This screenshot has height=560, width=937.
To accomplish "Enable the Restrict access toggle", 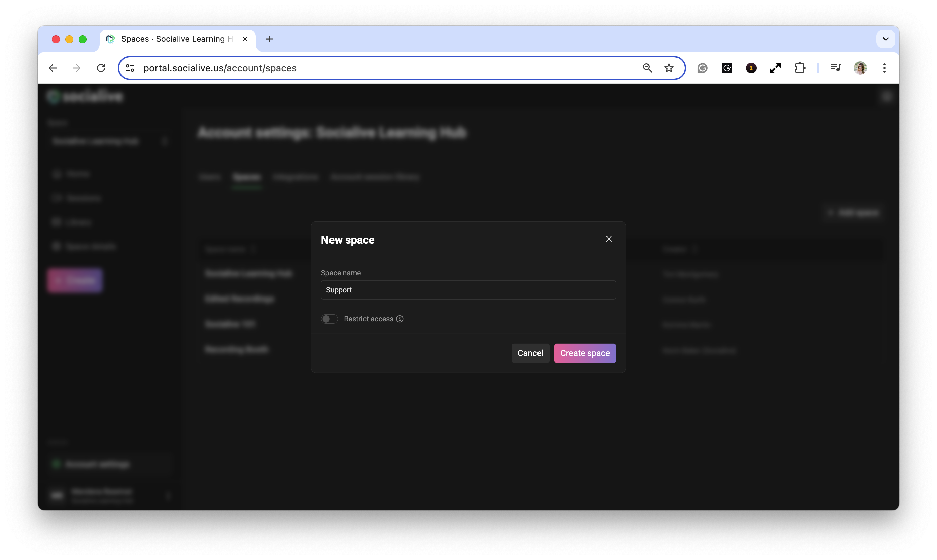I will point(329,319).
